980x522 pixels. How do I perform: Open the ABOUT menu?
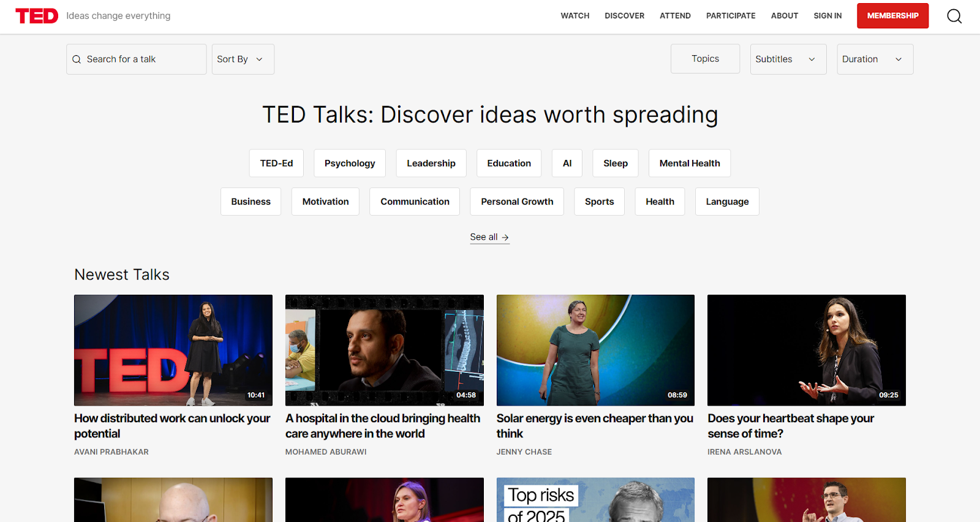click(785, 16)
